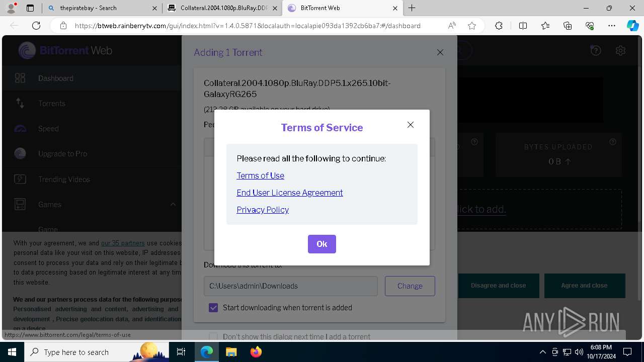
Task: Click the Bytes Uploaded help icon
Action: pyautogui.click(x=613, y=142)
